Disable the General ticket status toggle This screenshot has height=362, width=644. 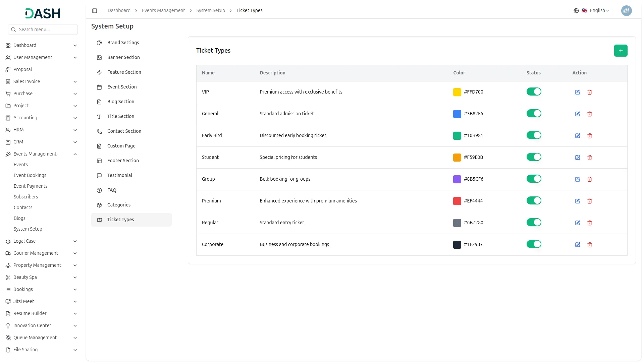(x=534, y=114)
